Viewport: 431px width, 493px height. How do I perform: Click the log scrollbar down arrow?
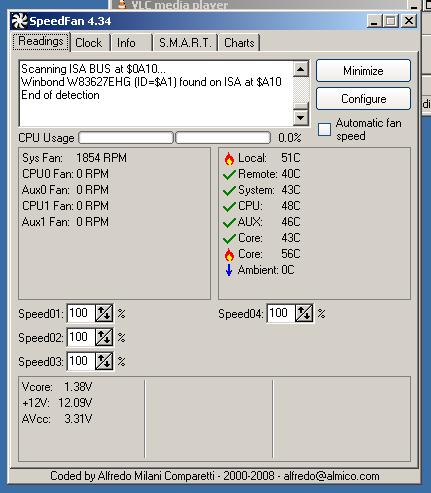[x=301, y=117]
